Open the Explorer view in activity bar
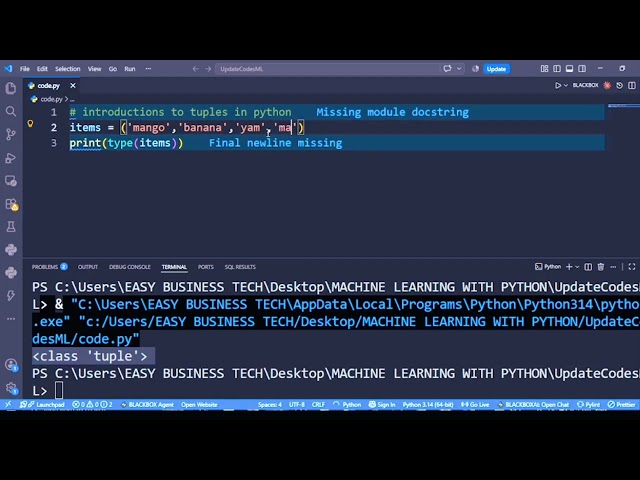Image resolution: width=640 pixels, height=480 pixels. 11,88
